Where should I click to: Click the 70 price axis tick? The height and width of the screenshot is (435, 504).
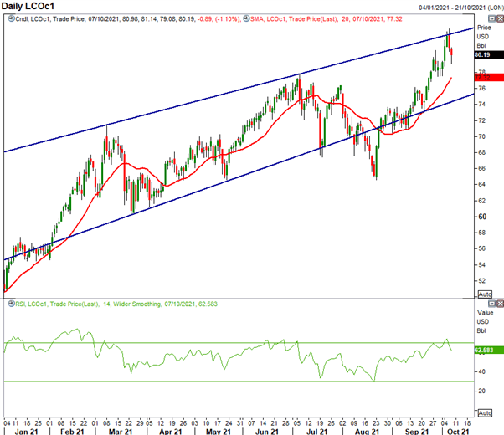[482, 136]
